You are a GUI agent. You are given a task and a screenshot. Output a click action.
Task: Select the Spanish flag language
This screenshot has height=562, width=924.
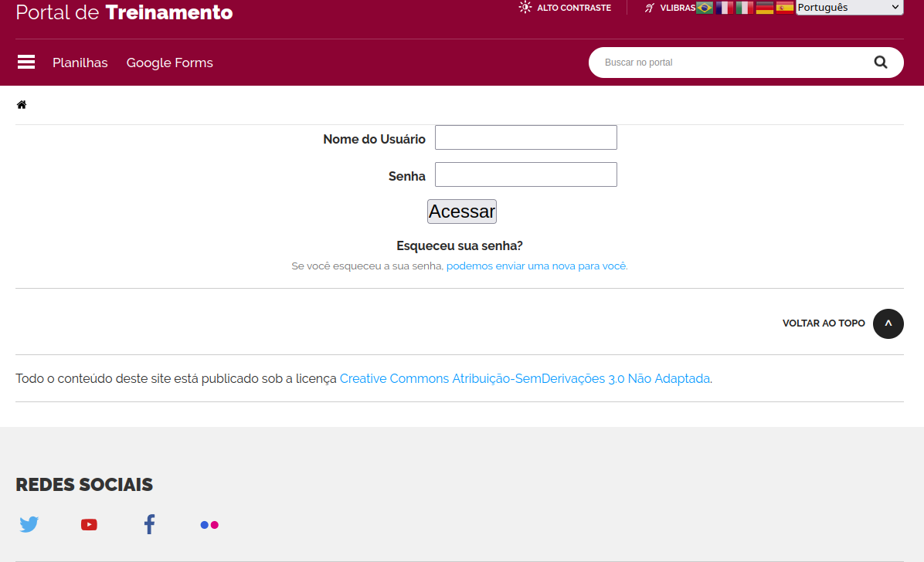point(785,8)
